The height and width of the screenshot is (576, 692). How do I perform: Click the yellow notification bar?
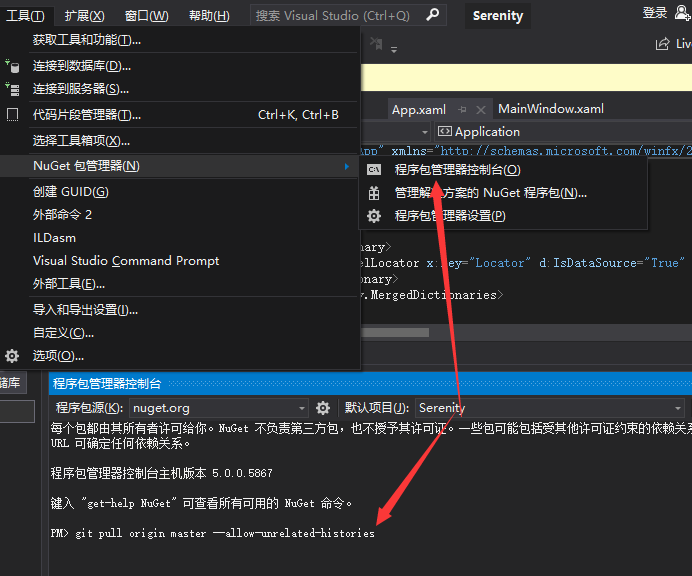coord(527,77)
